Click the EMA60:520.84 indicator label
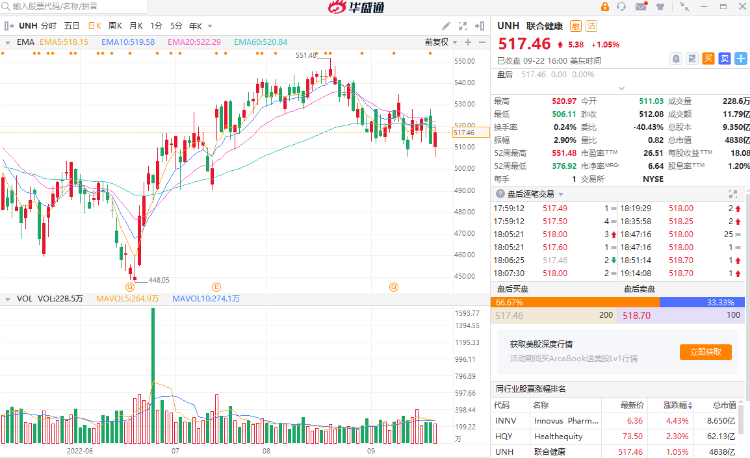This screenshot has height=458, width=750. coord(260,42)
